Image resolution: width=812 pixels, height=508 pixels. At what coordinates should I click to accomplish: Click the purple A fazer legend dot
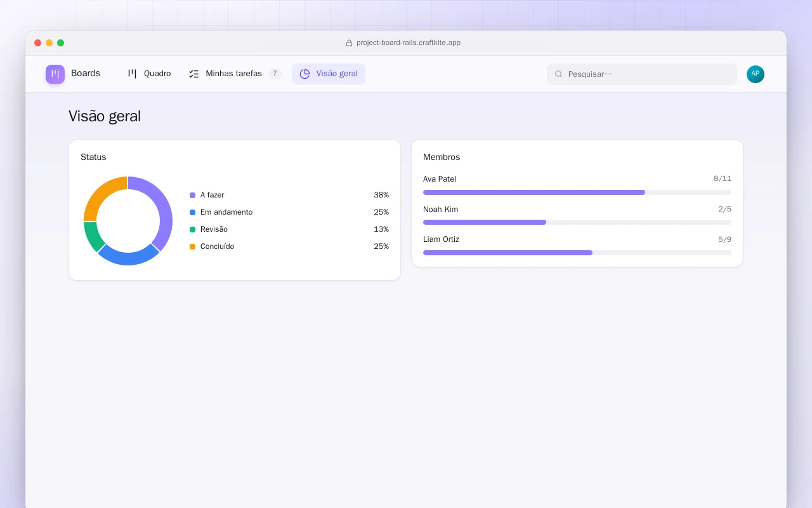click(x=192, y=195)
